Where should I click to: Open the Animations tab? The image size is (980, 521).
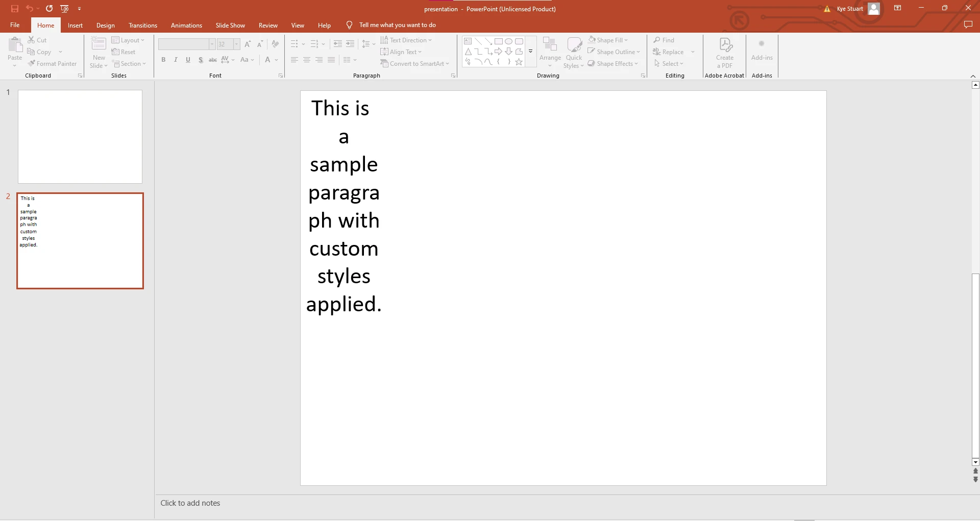click(x=186, y=26)
